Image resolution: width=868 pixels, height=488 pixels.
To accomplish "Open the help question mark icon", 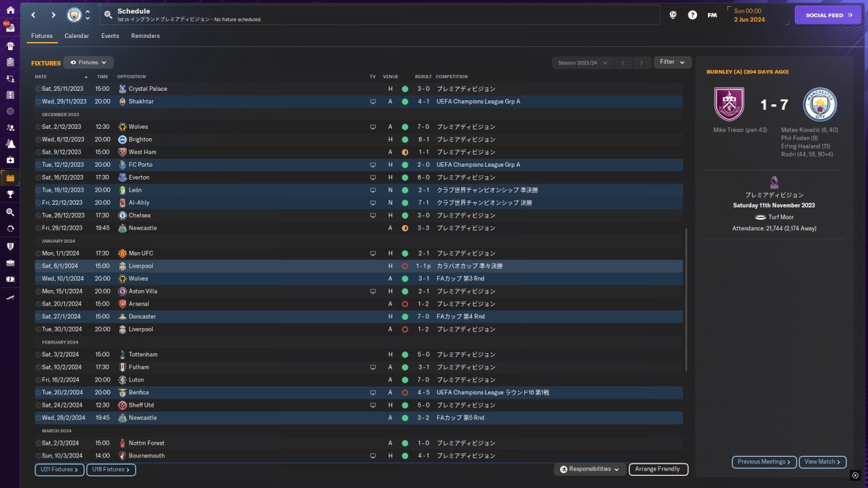I will pyautogui.click(x=692, y=15).
